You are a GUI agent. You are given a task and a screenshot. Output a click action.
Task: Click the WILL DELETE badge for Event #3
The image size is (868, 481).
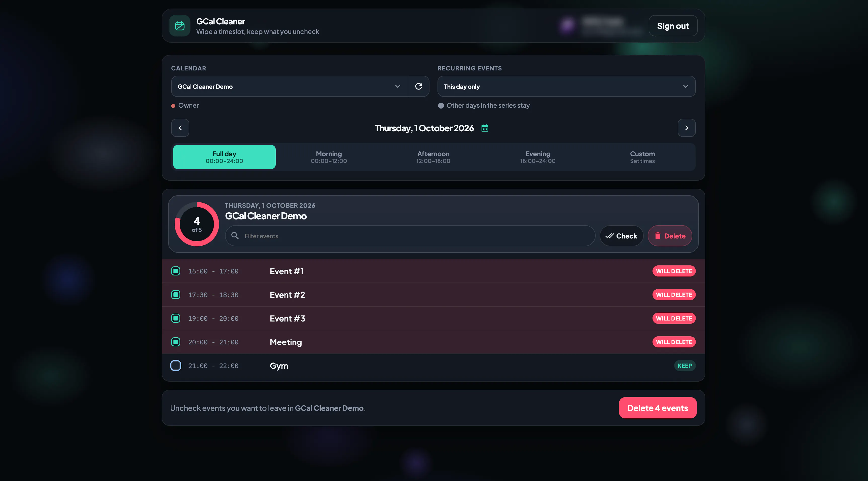click(x=674, y=318)
